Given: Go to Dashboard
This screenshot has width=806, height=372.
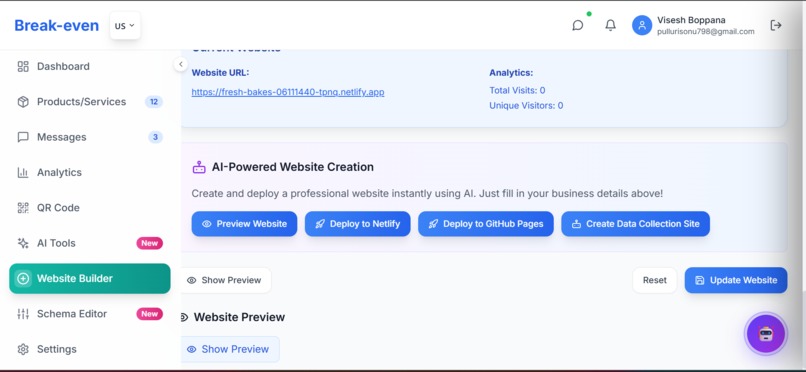Looking at the screenshot, I should pyautogui.click(x=90, y=66).
